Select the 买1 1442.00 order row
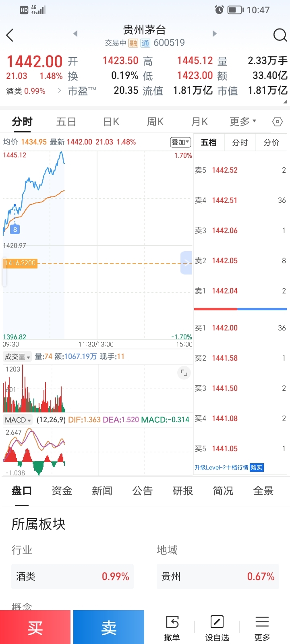 coord(240,328)
